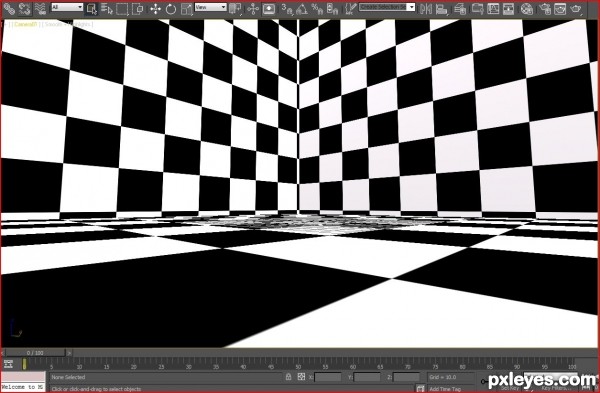This screenshot has height=393, width=600.
Task: Open the Material Editor icon
Action: 527,8
